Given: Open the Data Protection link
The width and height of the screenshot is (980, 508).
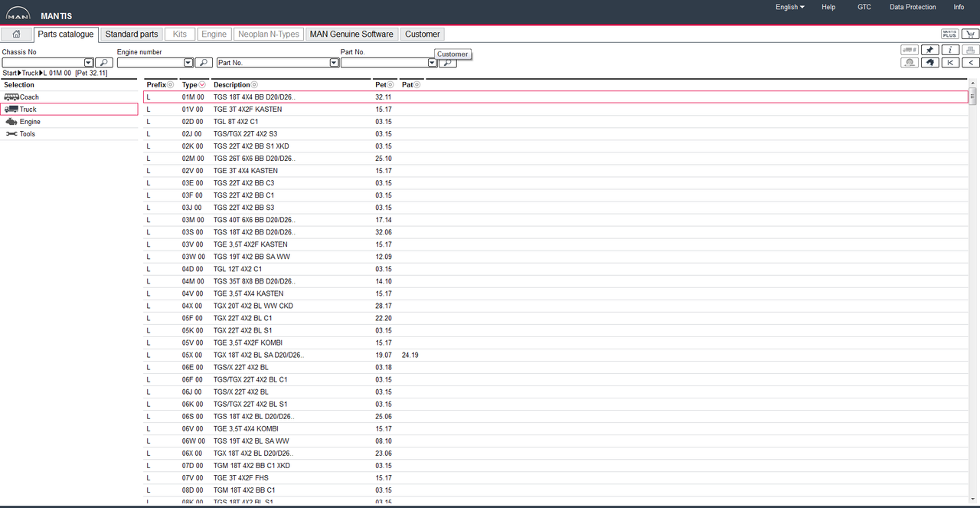Looking at the screenshot, I should click(x=913, y=7).
